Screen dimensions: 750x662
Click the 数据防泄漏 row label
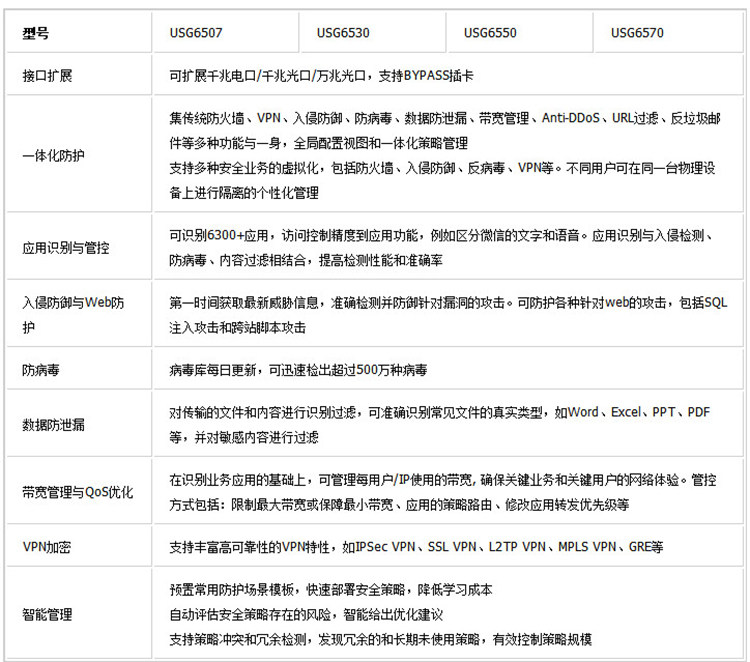pos(54,424)
